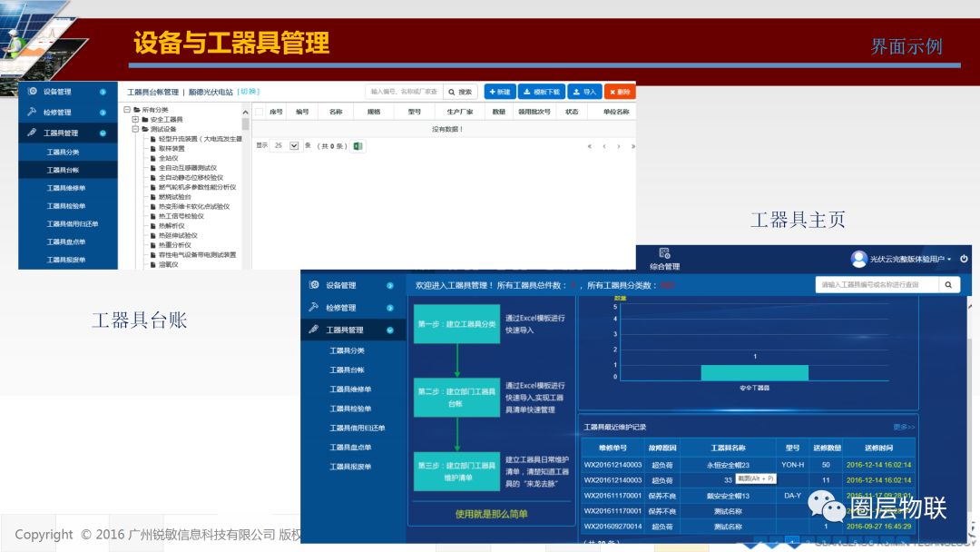The width and height of the screenshot is (980, 552).
Task: Click 导入 button in ledger toolbar
Action: coord(584,92)
